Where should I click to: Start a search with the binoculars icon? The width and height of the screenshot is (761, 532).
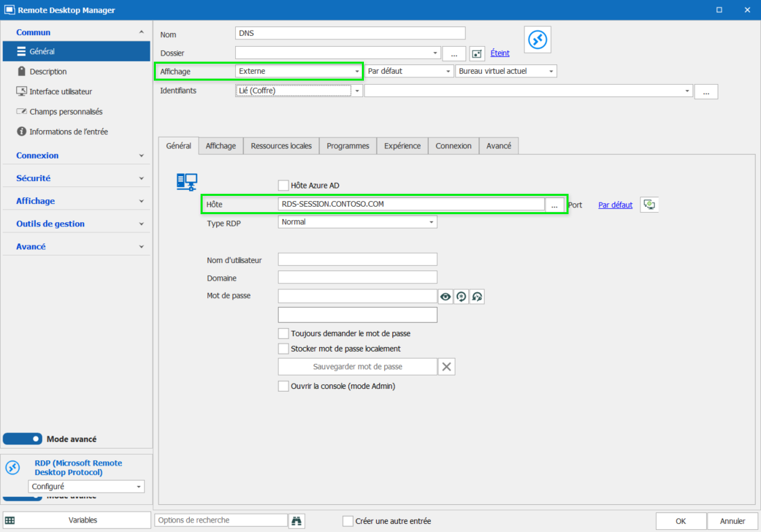[x=296, y=520]
